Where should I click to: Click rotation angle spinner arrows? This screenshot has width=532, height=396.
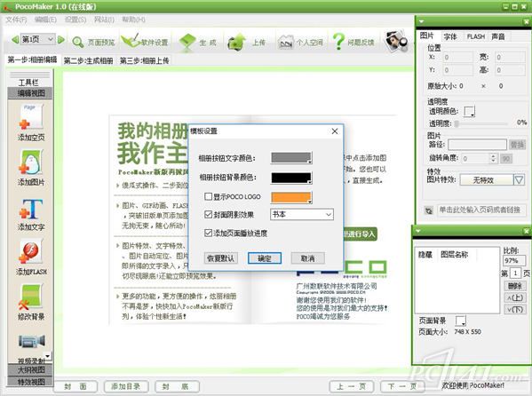click(493, 158)
